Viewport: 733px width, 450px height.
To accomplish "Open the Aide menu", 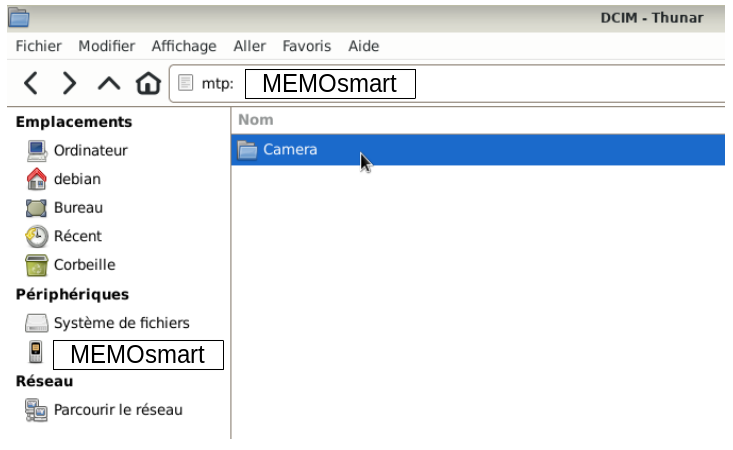I will pos(364,46).
